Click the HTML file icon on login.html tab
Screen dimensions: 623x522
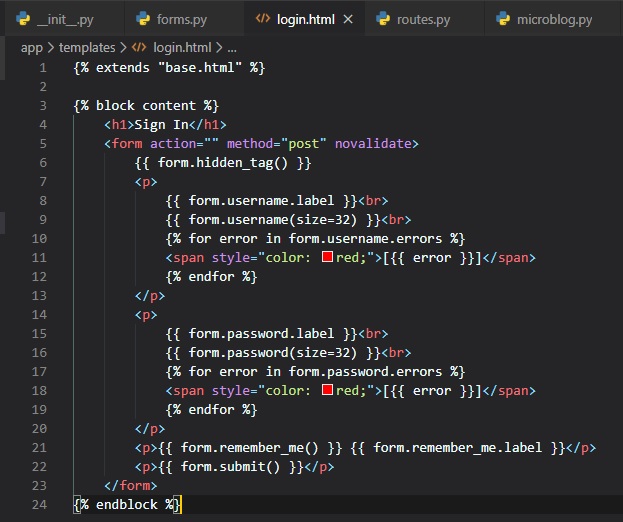point(263,19)
